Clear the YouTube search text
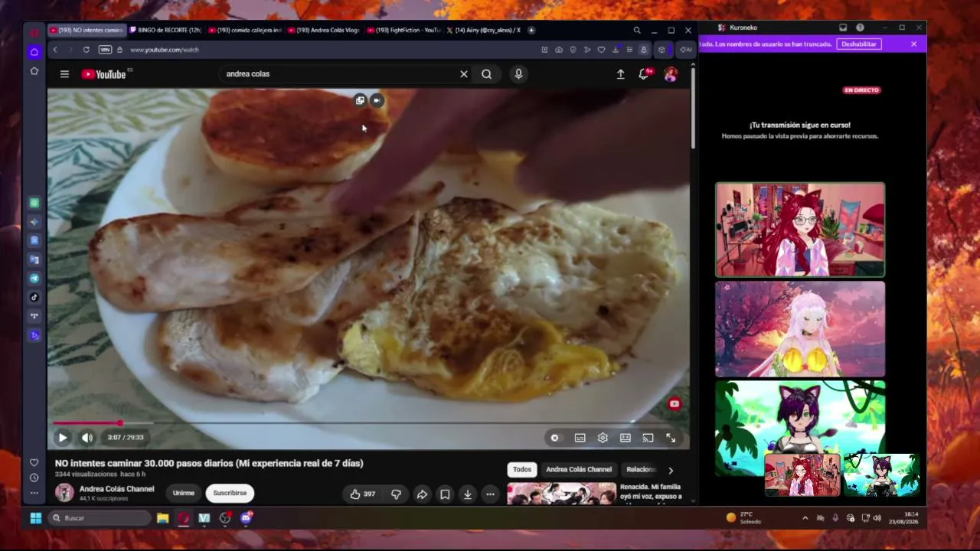This screenshot has width=980, height=551. click(463, 74)
